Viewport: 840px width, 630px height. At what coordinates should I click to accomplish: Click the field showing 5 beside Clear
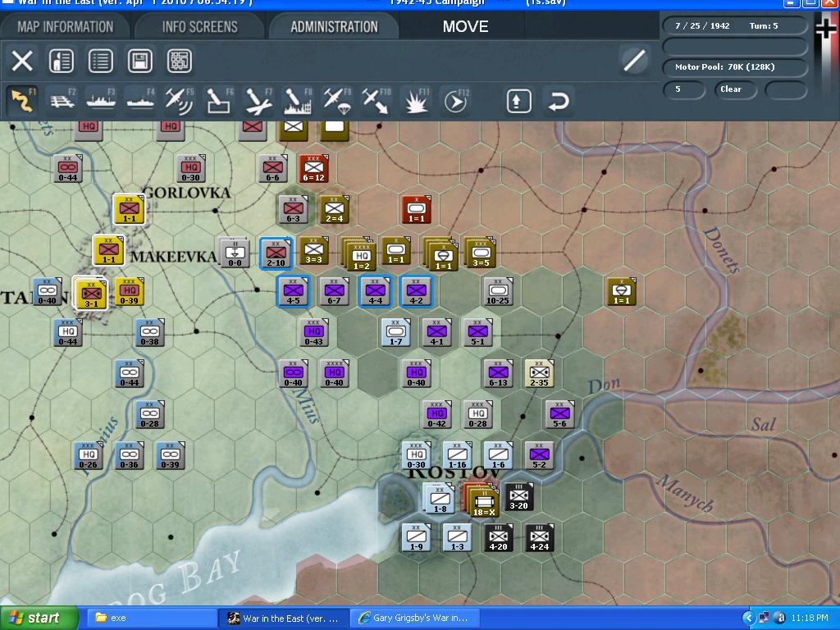click(684, 89)
